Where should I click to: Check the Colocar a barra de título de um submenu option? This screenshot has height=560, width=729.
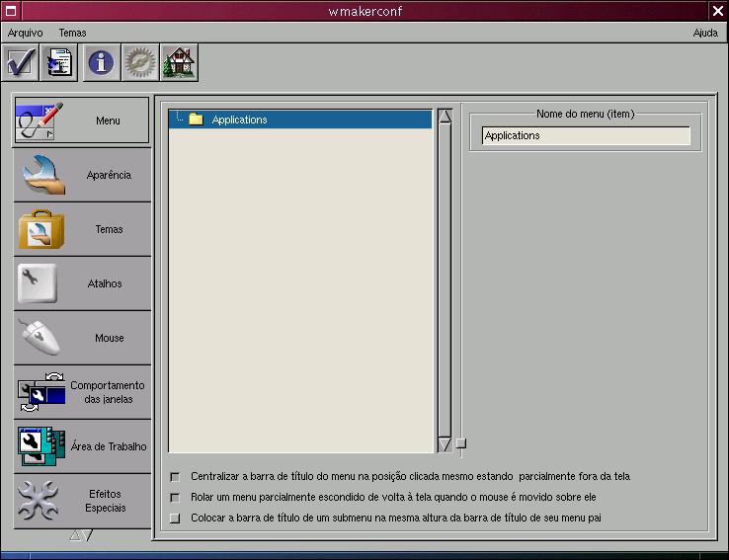(176, 518)
